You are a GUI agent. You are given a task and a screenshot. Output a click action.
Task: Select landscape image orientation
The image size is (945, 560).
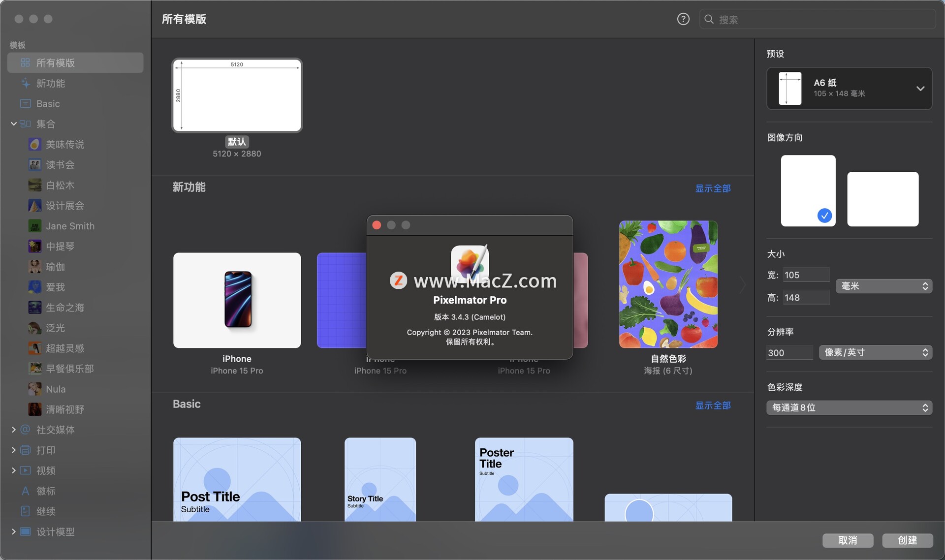tap(883, 199)
